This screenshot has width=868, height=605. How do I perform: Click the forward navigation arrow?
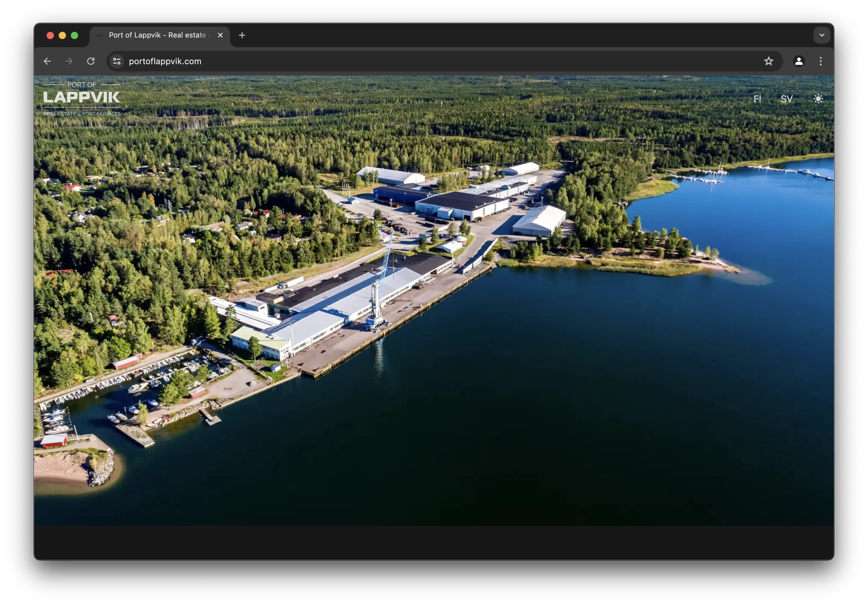coord(69,61)
